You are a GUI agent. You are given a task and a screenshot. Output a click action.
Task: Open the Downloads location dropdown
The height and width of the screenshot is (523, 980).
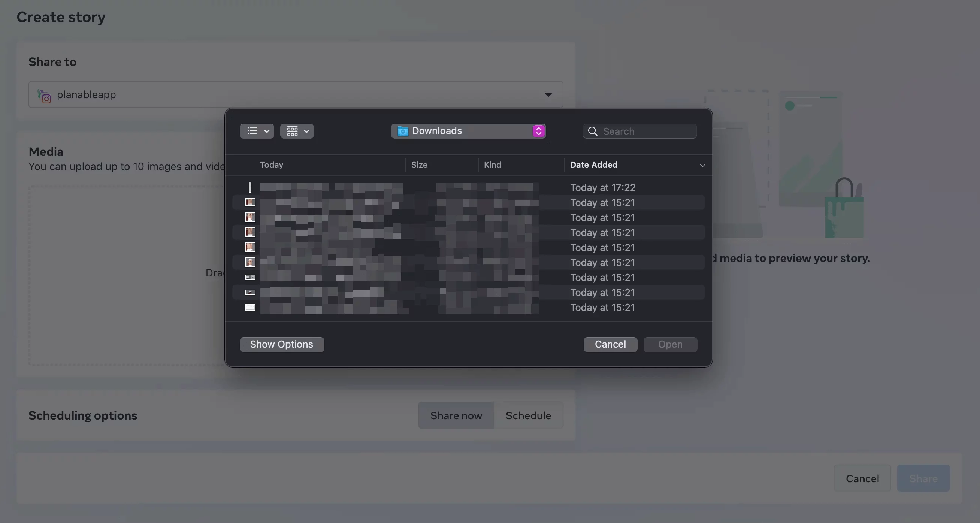pos(468,131)
